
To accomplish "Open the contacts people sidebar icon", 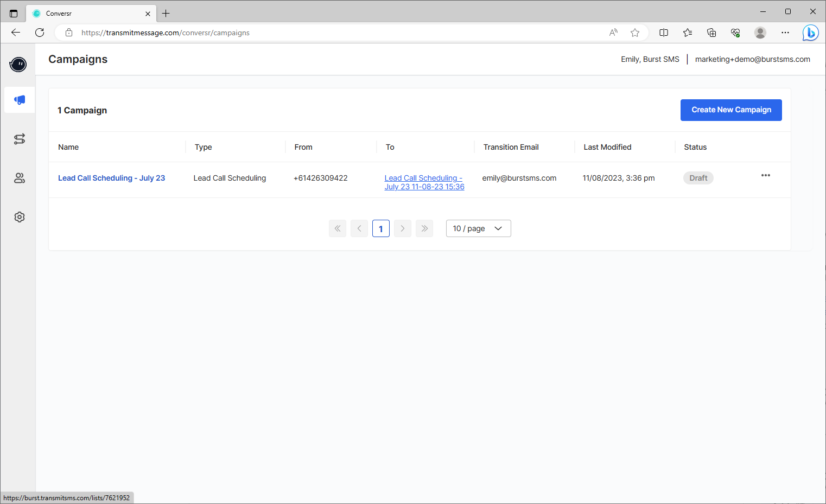I will pos(20,178).
